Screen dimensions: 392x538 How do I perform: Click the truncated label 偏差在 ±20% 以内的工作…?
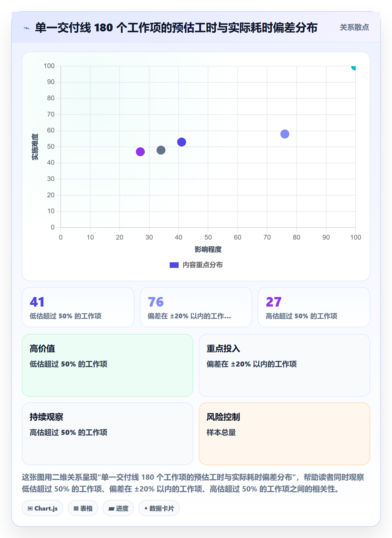189,316
